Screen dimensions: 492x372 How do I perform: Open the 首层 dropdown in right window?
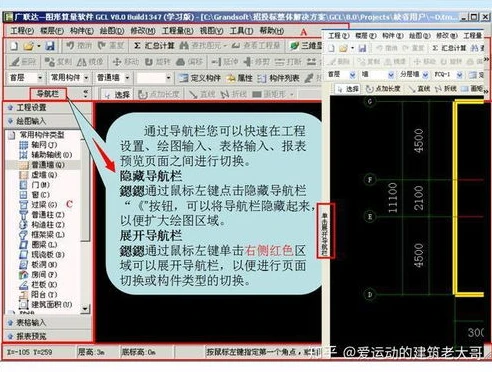[352, 75]
